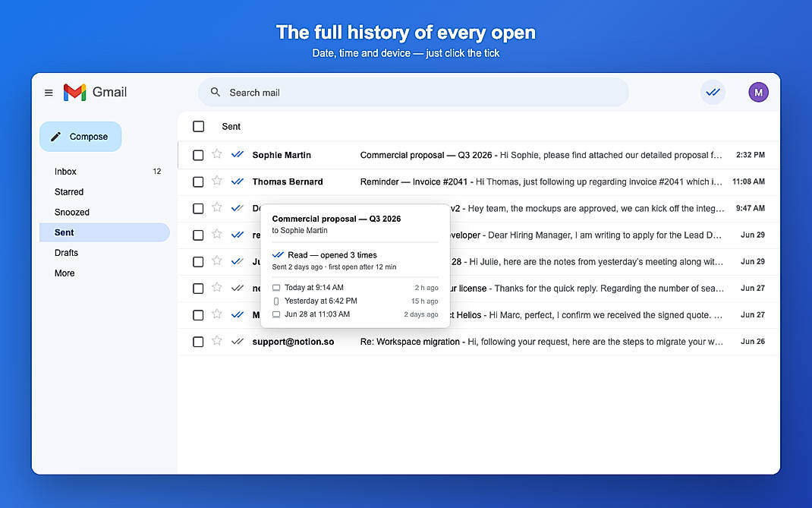Image resolution: width=812 pixels, height=508 pixels.
Task: Click read tick on Thomas Bernard row
Action: point(238,181)
